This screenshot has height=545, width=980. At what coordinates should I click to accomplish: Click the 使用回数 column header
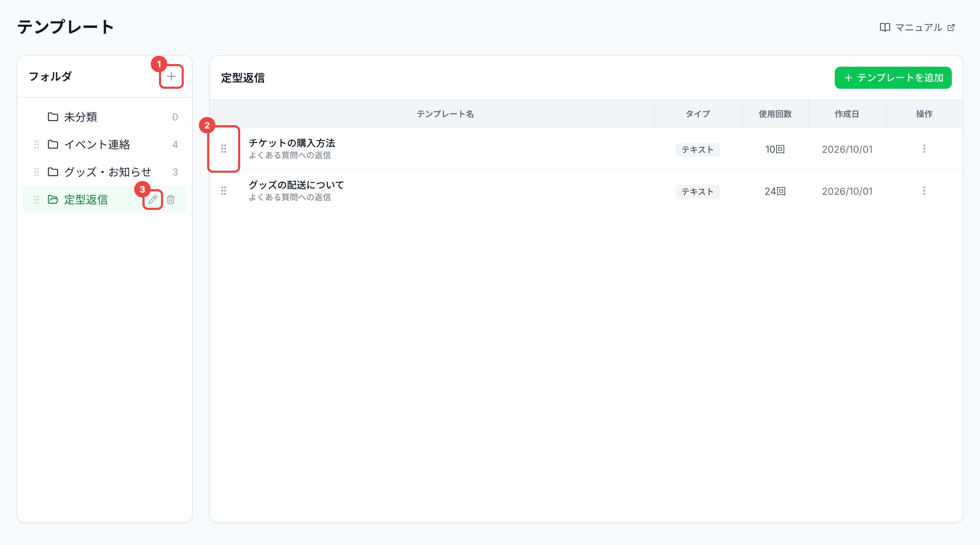[x=775, y=114]
